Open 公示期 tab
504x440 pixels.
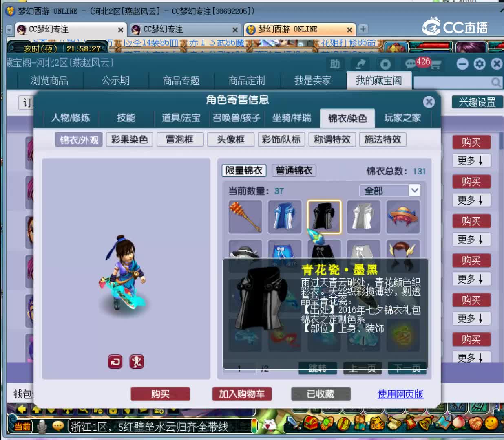115,80
